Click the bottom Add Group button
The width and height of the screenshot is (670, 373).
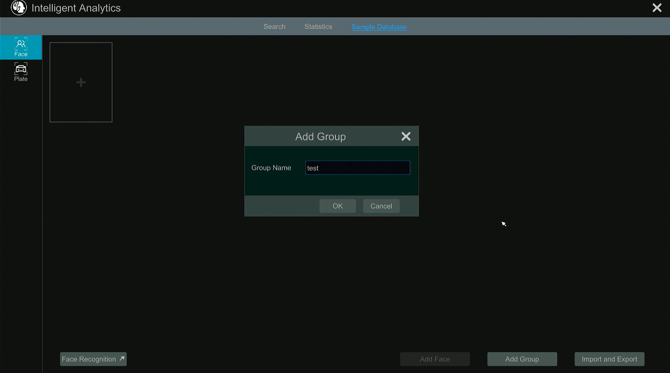point(522,359)
